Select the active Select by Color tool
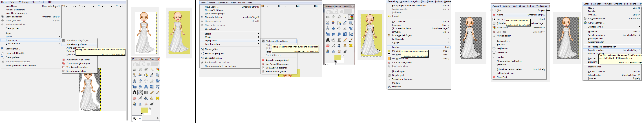 point(351,17)
